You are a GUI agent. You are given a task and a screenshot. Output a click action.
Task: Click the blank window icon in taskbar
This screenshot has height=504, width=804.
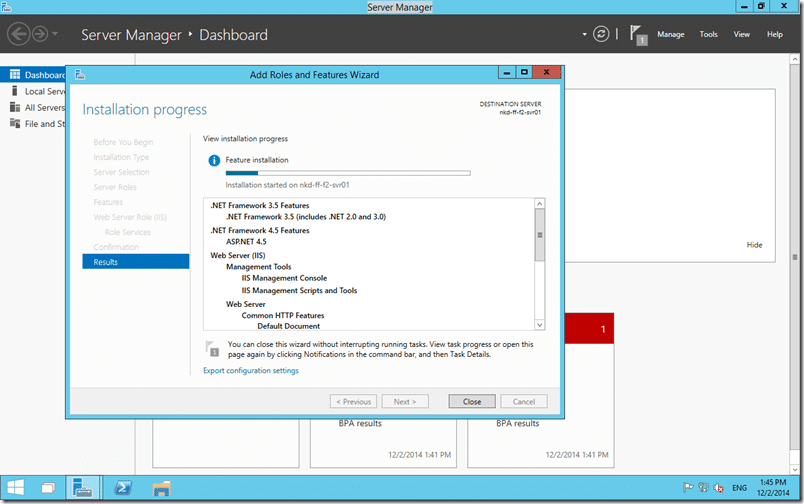[48, 488]
